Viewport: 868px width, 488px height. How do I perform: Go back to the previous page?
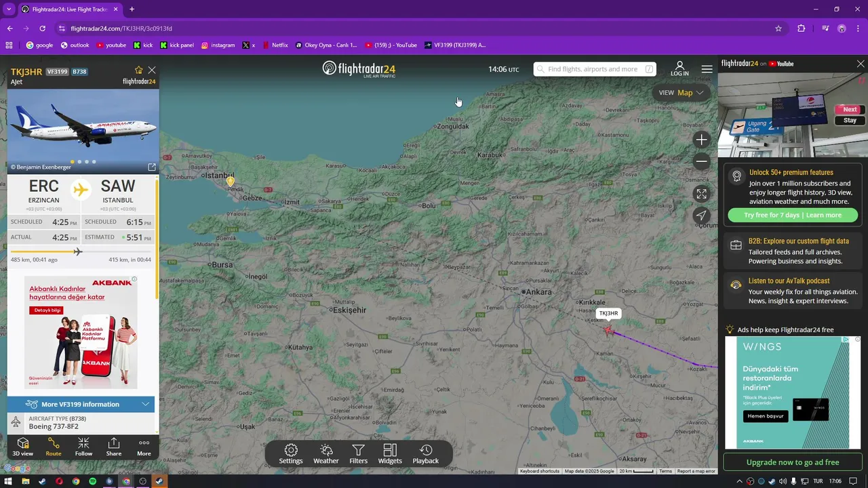[x=9, y=28]
